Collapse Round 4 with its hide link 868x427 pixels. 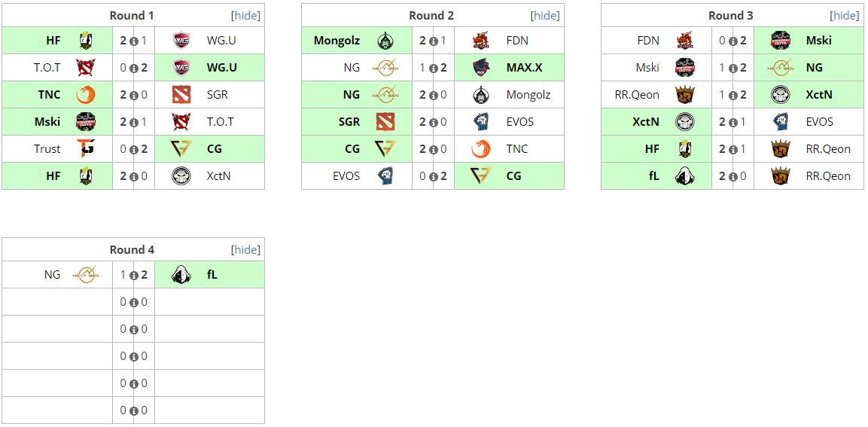point(245,250)
